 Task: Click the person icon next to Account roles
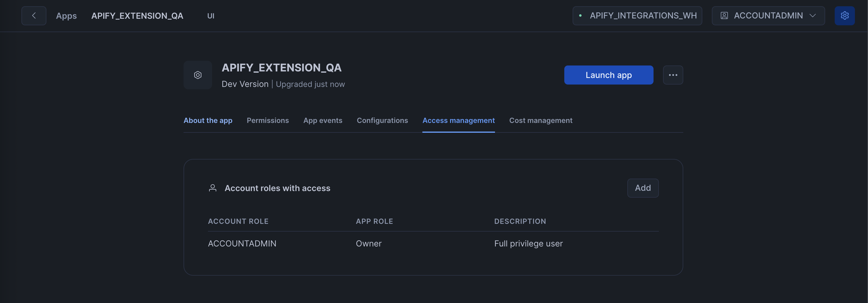click(213, 188)
